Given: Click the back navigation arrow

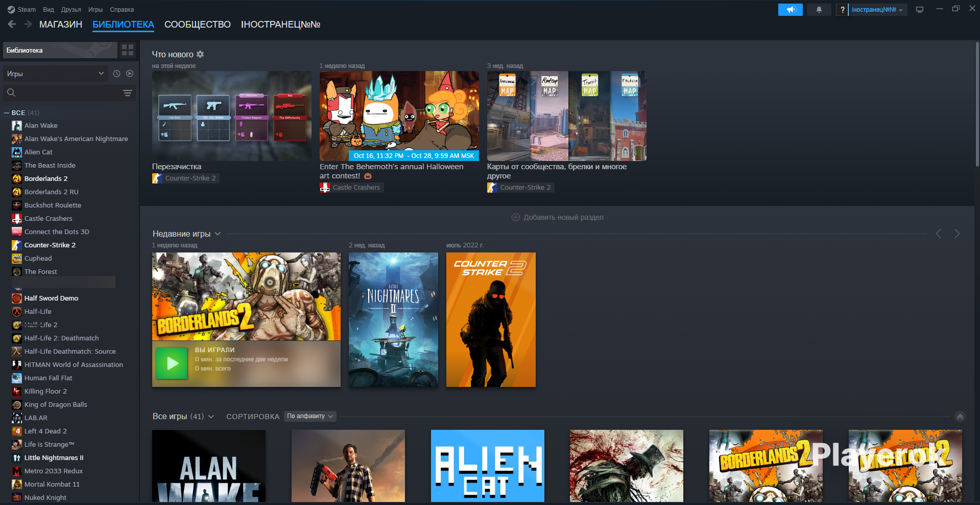Looking at the screenshot, I should tap(12, 24).
